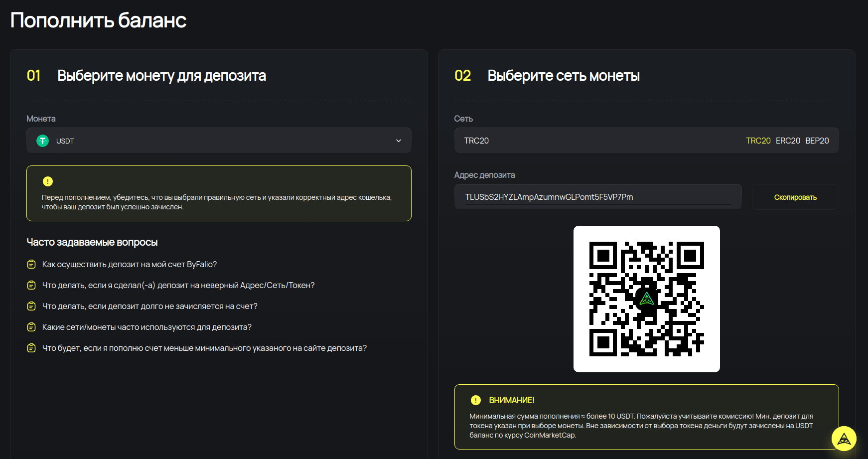Click the note icon beside the ByFalio deposit question

[31, 264]
